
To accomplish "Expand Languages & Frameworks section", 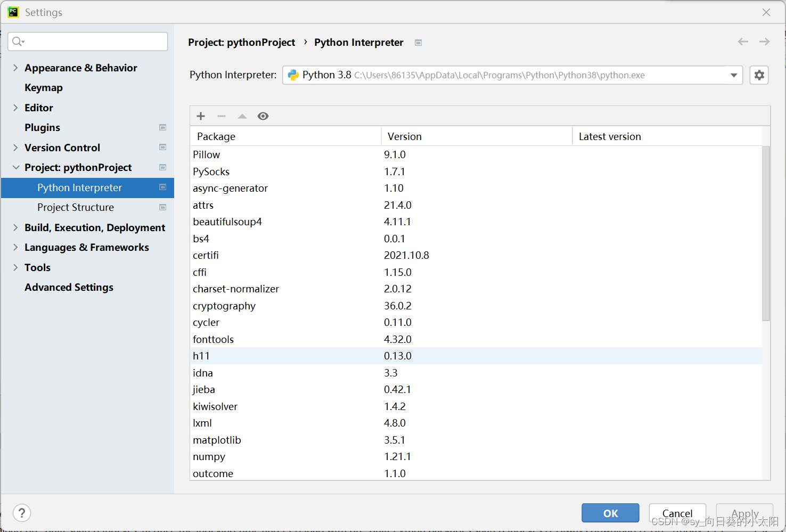I will [15, 247].
